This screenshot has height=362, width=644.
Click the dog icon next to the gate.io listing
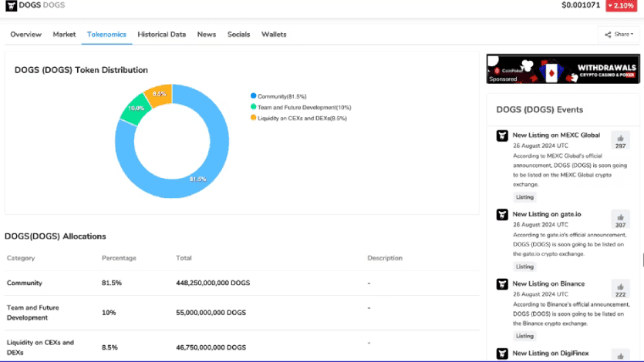point(502,214)
